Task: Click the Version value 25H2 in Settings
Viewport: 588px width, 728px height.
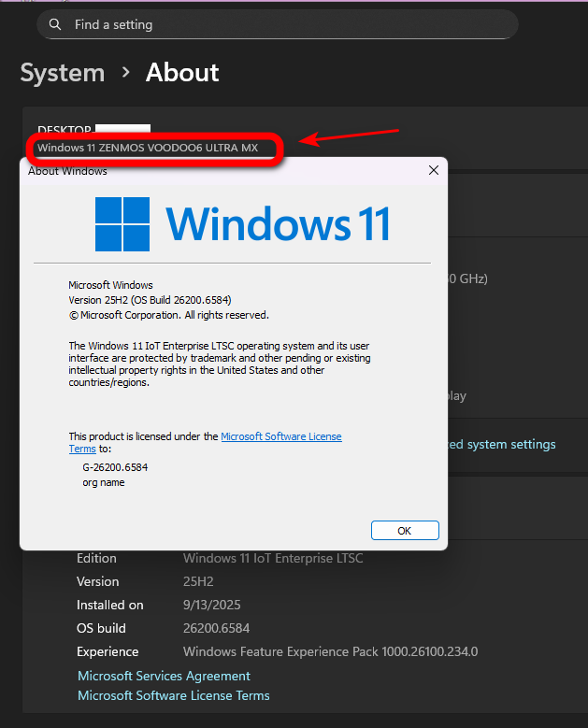Action: tap(198, 581)
